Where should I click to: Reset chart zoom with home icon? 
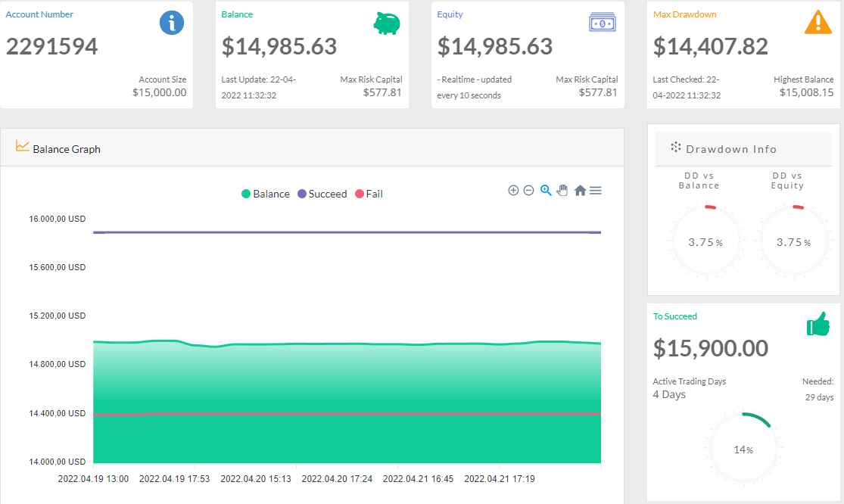coord(580,191)
